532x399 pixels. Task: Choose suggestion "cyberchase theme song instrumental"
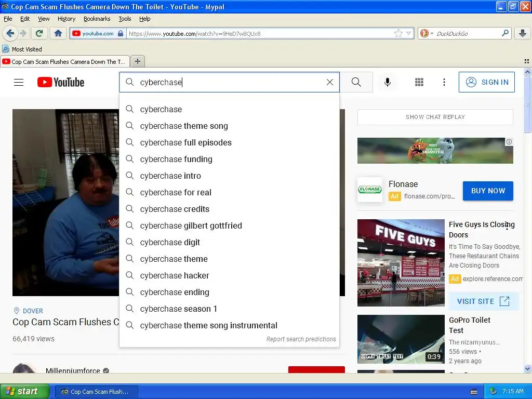pos(229,325)
